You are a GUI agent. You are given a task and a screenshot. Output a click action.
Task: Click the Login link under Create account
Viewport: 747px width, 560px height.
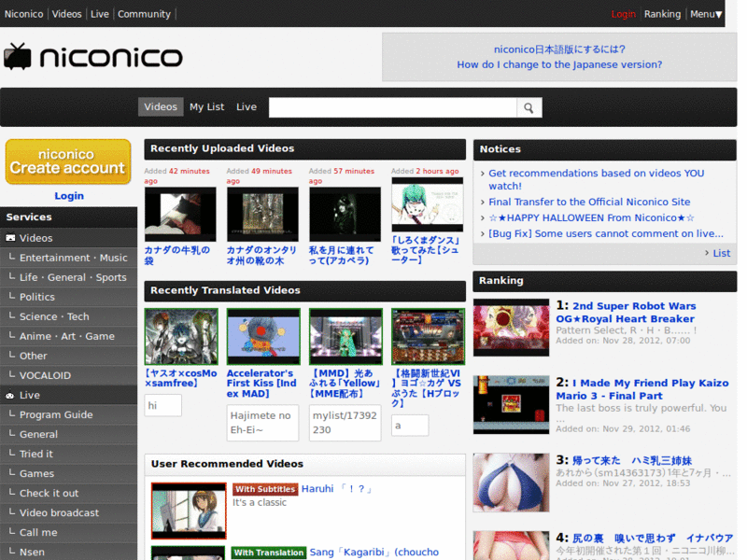69,196
